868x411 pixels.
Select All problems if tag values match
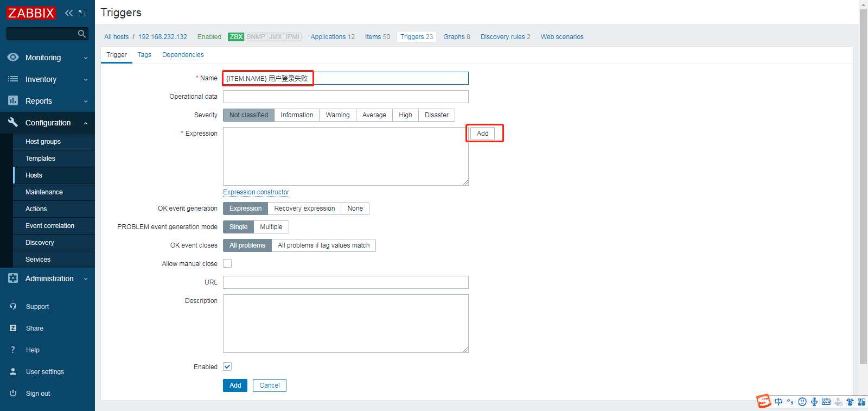[x=324, y=245]
